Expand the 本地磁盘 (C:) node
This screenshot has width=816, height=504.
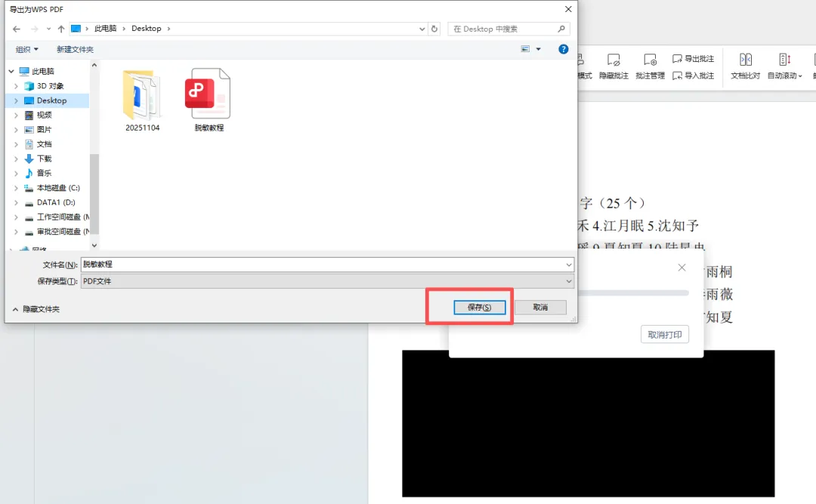16,188
